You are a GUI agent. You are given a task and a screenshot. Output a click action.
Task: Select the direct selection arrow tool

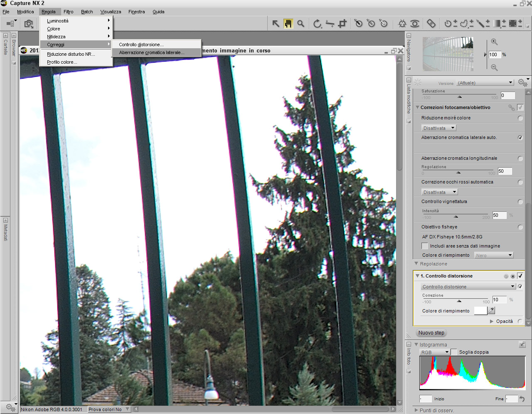tap(276, 24)
